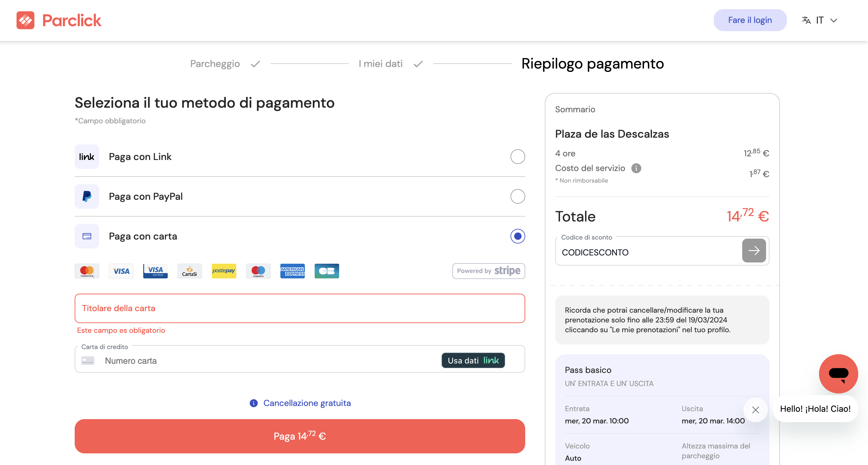Viewport: 868px width, 465px height.
Task: Click the Fare il login button
Action: [750, 20]
